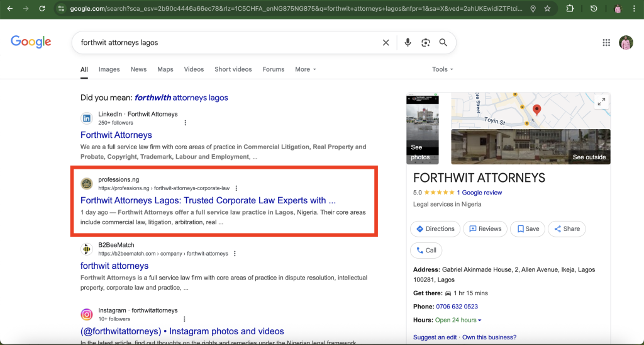Open site information icon in address bar
Viewport: 644px width, 345px height.
coord(61,8)
